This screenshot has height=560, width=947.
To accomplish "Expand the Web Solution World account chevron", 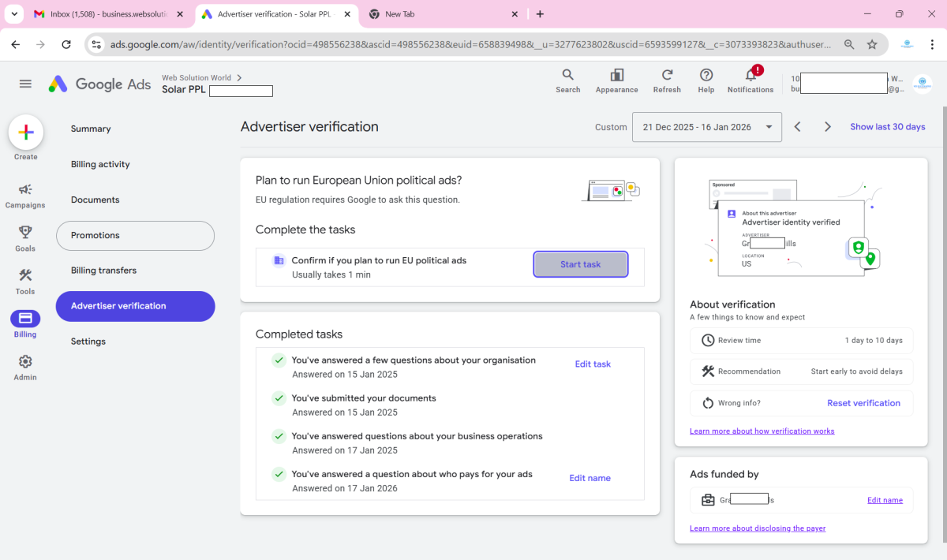I will click(239, 77).
